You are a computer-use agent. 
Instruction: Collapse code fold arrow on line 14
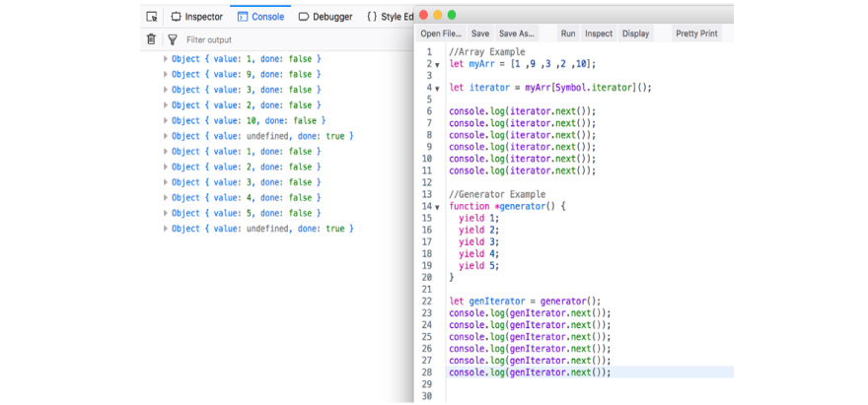(437, 208)
